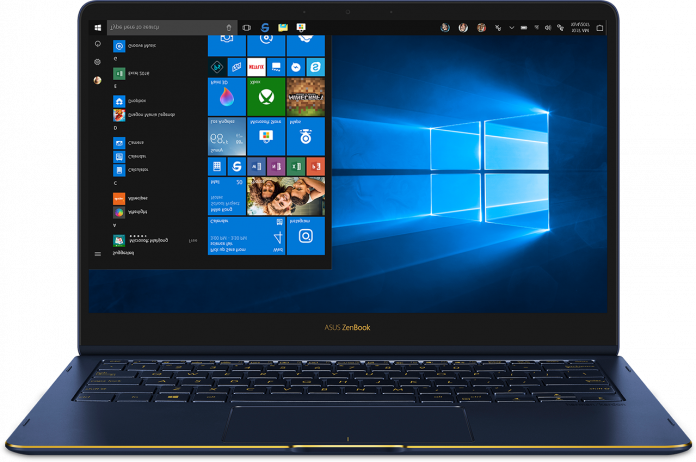The image size is (696, 462).
Task: Click the volume speaker tray icon
Action: (x=548, y=28)
